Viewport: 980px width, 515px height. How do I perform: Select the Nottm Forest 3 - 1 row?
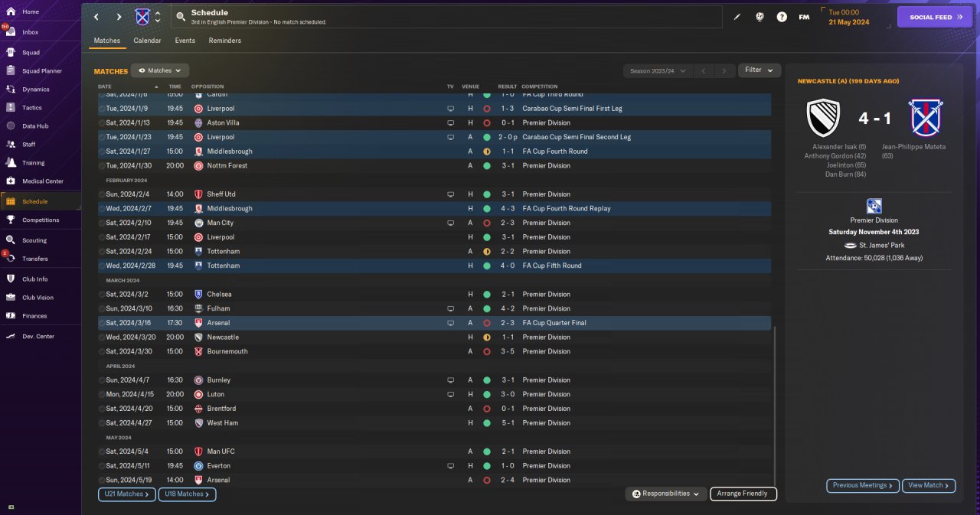[435, 165]
